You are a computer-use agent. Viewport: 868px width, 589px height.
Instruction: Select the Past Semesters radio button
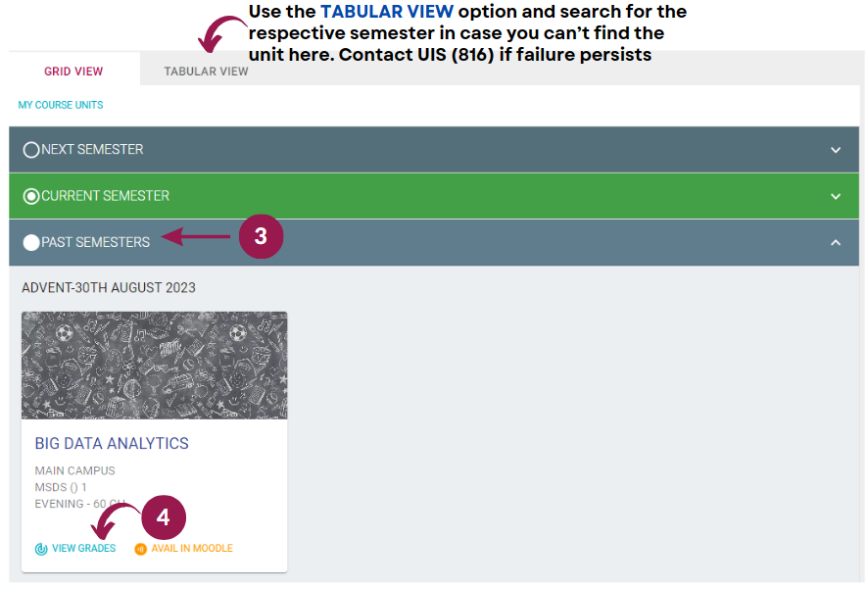click(31, 242)
